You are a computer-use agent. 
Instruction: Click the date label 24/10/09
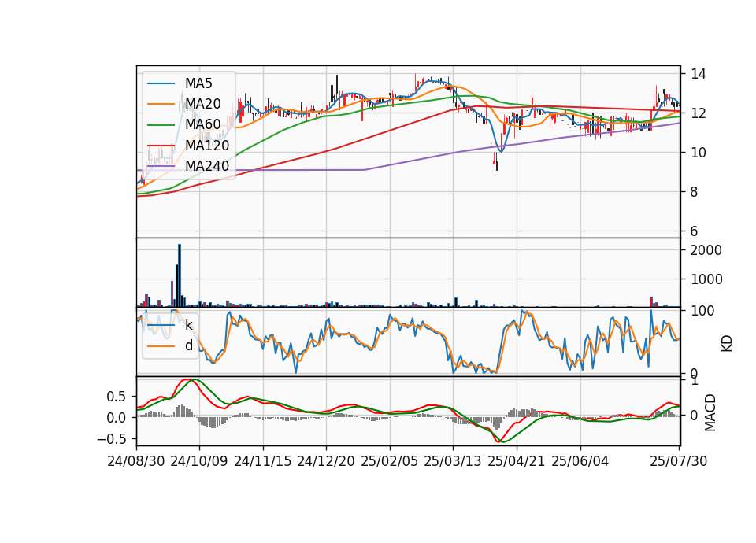tap(199, 461)
